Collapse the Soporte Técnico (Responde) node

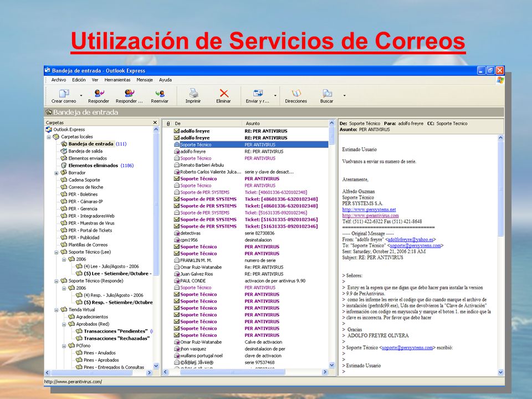57,282
